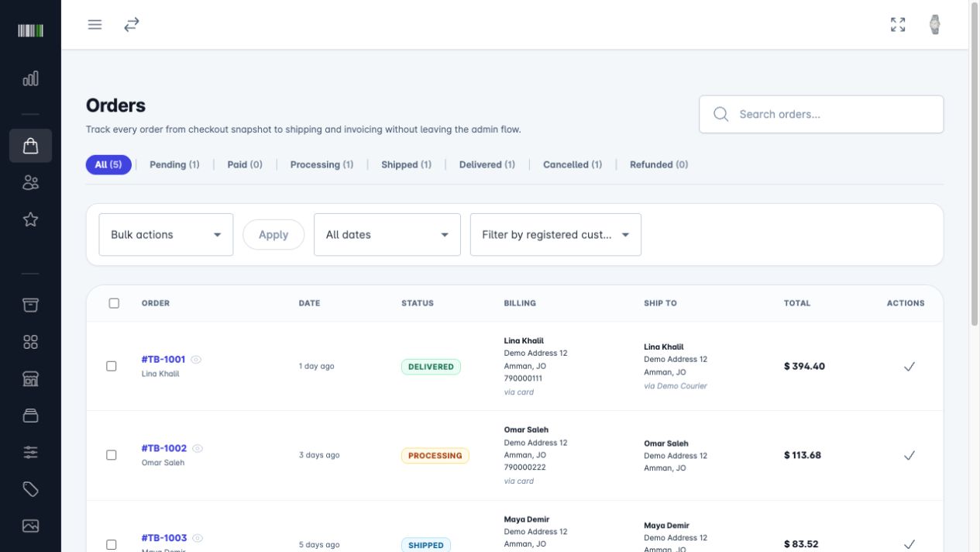Open order link #TB-1003

[164, 538]
